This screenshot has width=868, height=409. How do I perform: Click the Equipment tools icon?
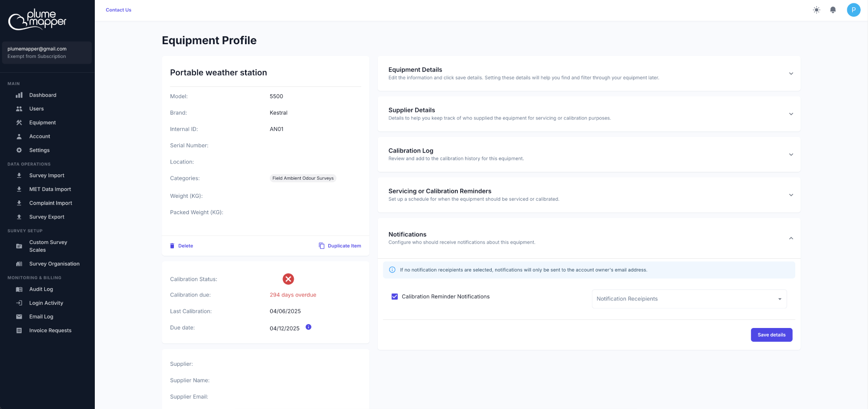19,123
